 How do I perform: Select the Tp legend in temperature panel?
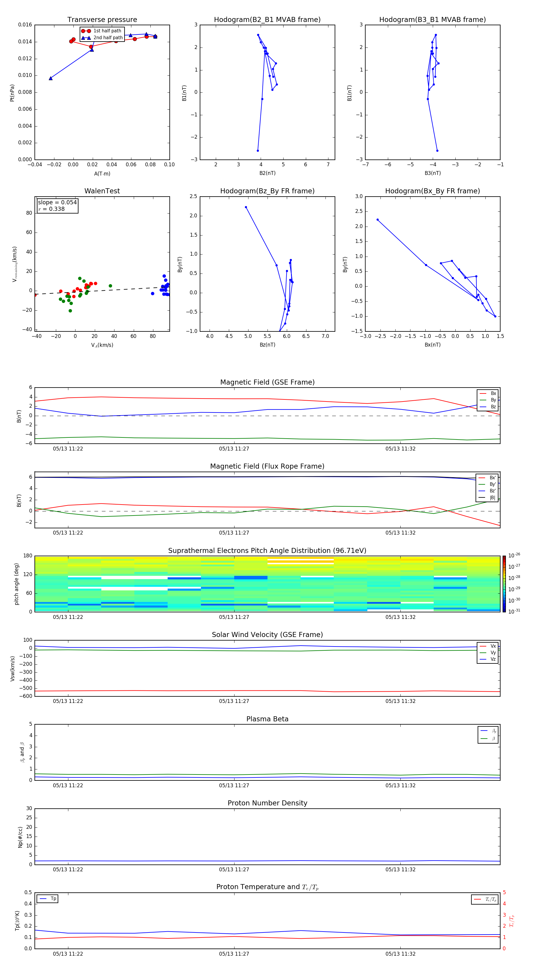tap(48, 899)
